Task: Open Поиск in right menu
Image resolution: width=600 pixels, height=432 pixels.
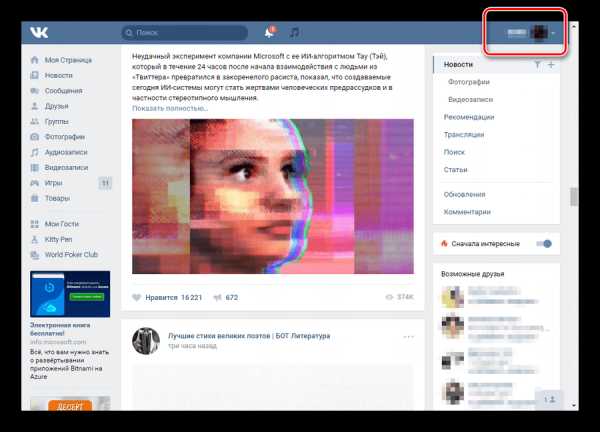Action: pos(454,152)
